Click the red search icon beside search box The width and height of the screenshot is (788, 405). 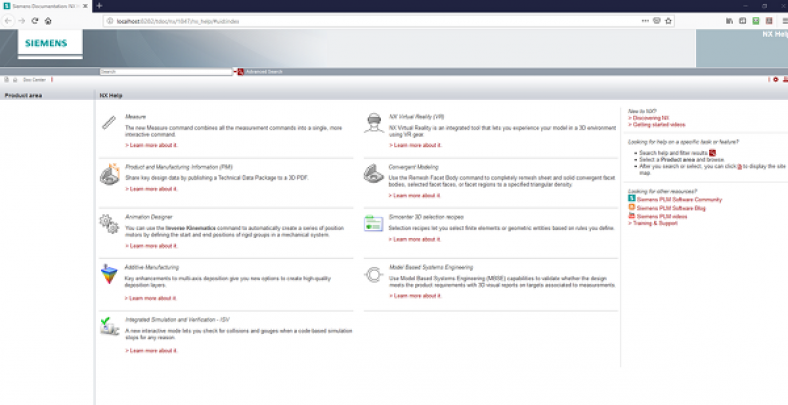[241, 72]
